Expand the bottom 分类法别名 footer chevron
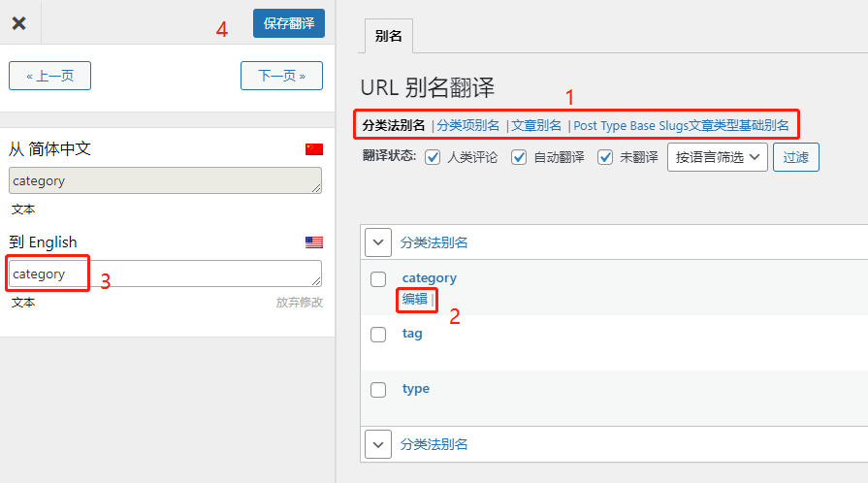The width and height of the screenshot is (868, 483). [x=378, y=444]
